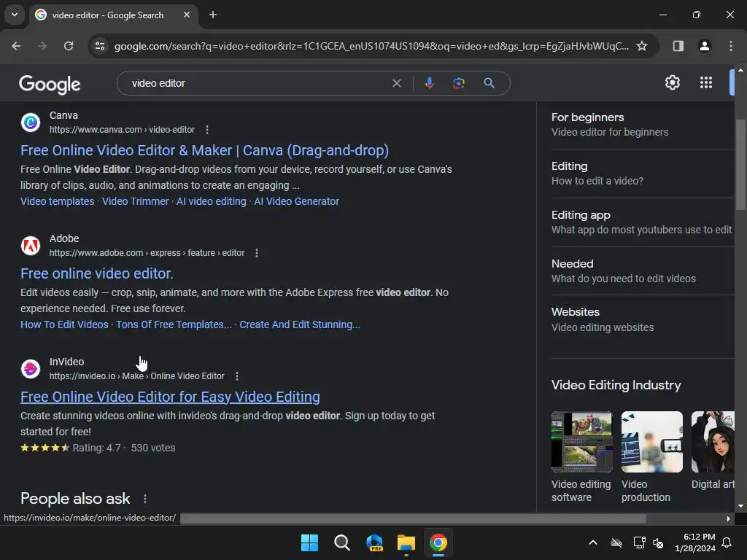Close the video editor search tab
747x560 pixels.
(x=187, y=15)
